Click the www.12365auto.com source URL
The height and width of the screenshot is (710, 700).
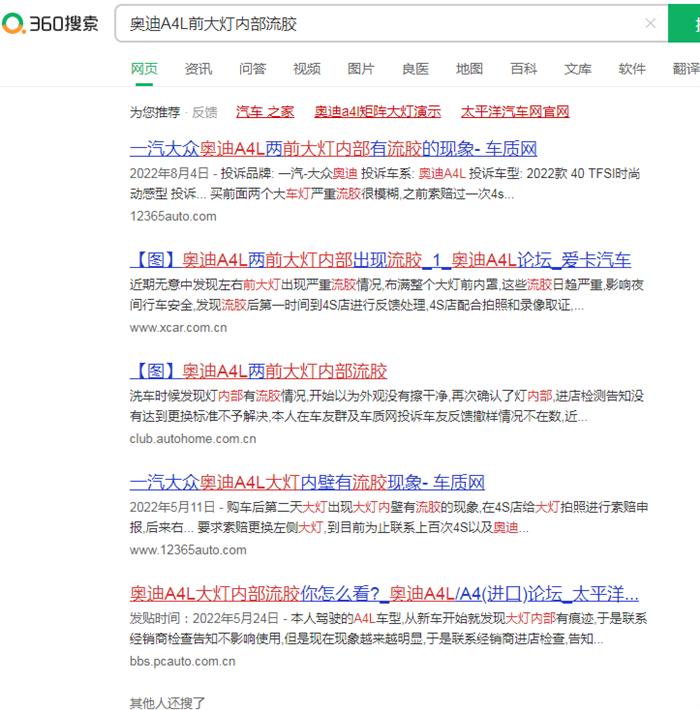click(188, 550)
